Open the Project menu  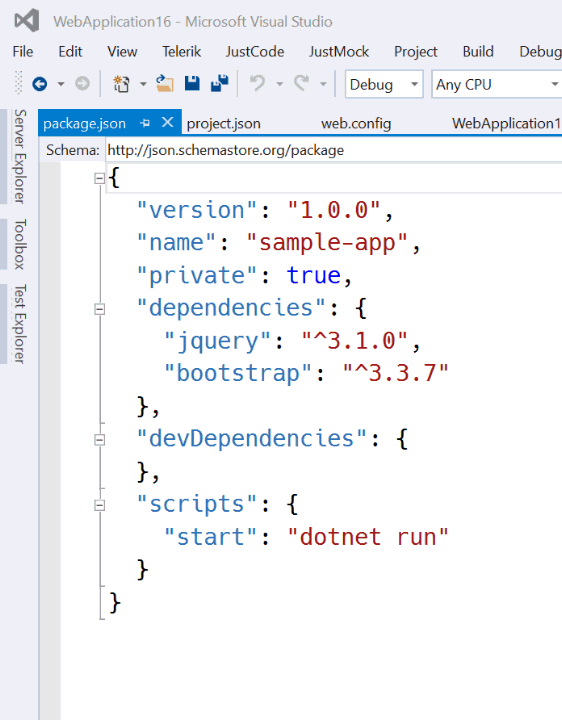click(x=416, y=51)
